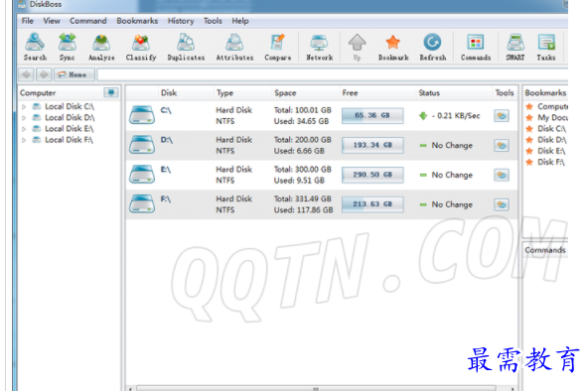Open the Help menu
The height and width of the screenshot is (391, 588).
click(240, 21)
